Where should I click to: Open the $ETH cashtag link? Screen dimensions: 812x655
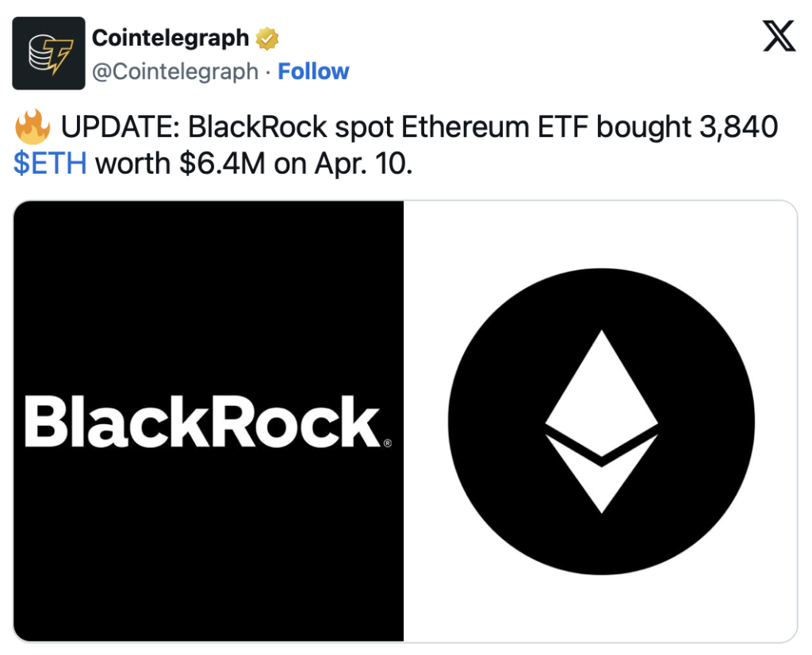[x=50, y=163]
